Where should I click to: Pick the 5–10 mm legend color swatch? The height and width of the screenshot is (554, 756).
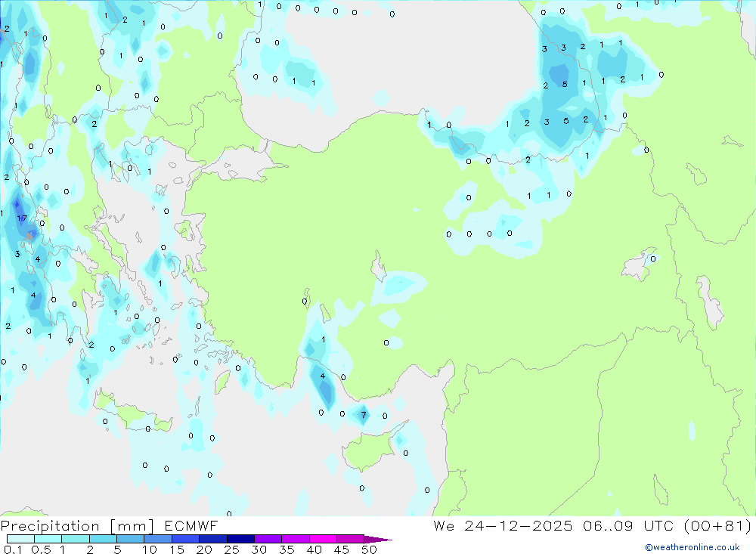point(131,539)
